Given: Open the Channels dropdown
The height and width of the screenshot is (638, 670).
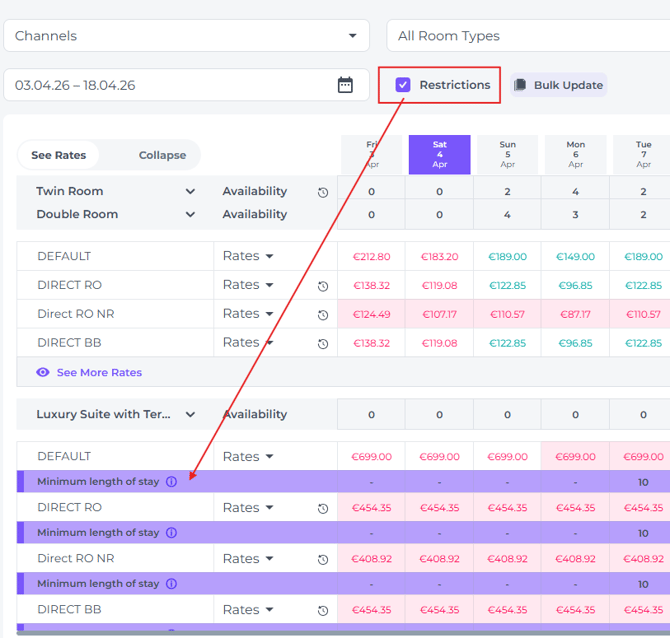Looking at the screenshot, I should pos(186,36).
